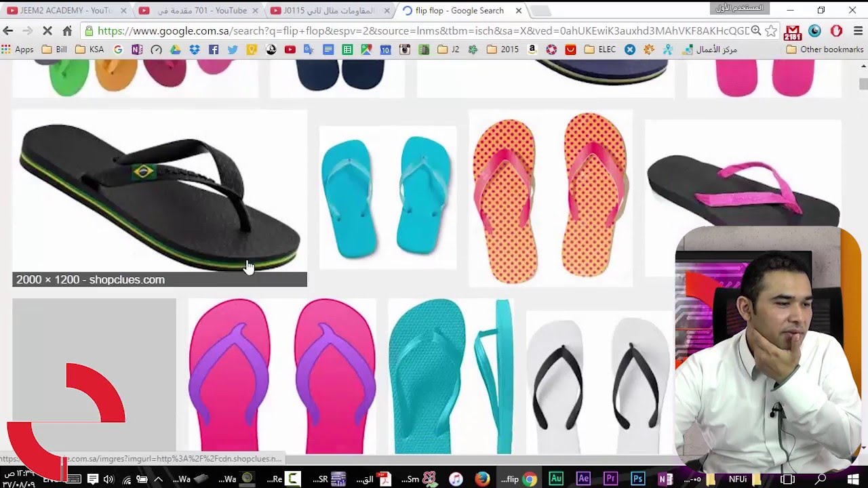Open a new tab button
The image size is (868, 488).
click(540, 11)
